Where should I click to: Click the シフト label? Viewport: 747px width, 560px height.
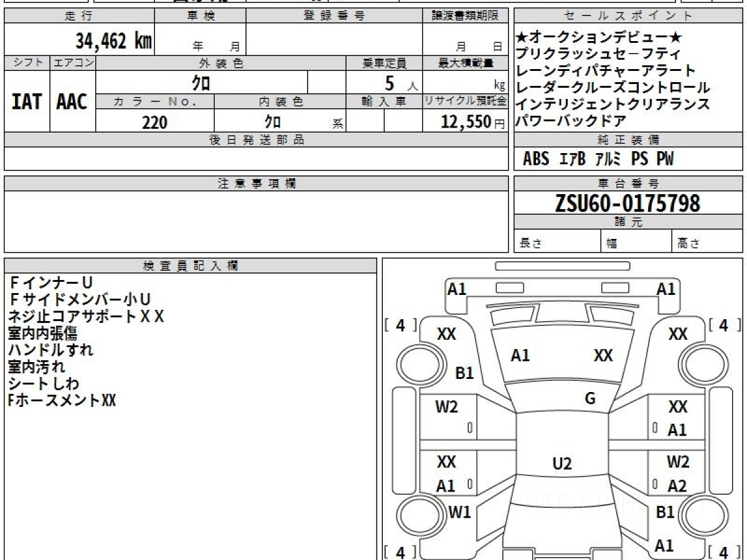pyautogui.click(x=27, y=63)
